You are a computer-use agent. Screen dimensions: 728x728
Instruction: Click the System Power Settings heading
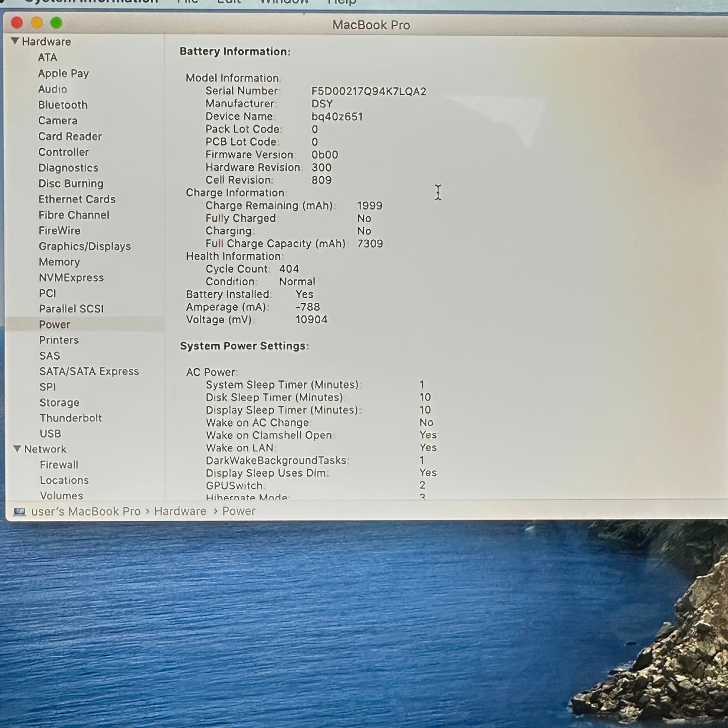244,346
